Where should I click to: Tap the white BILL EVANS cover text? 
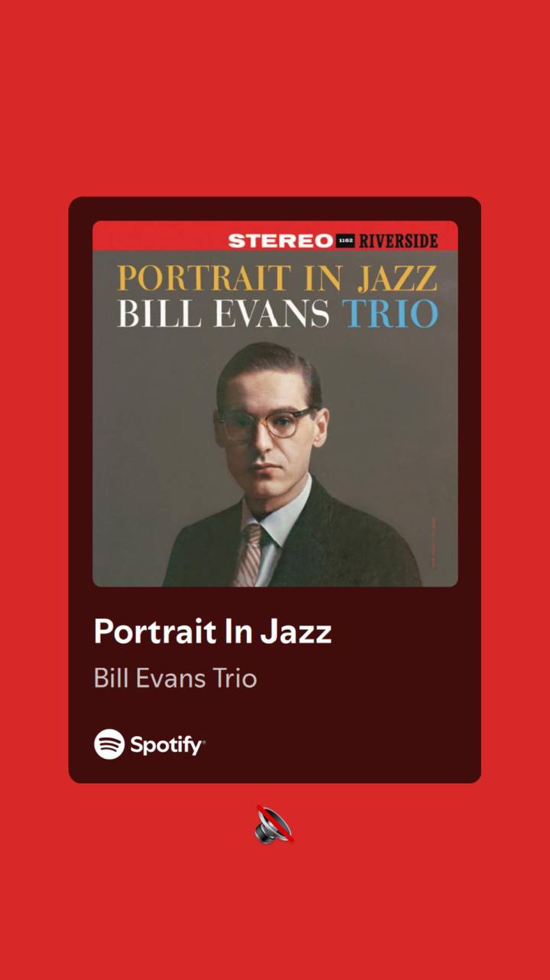[x=223, y=314]
